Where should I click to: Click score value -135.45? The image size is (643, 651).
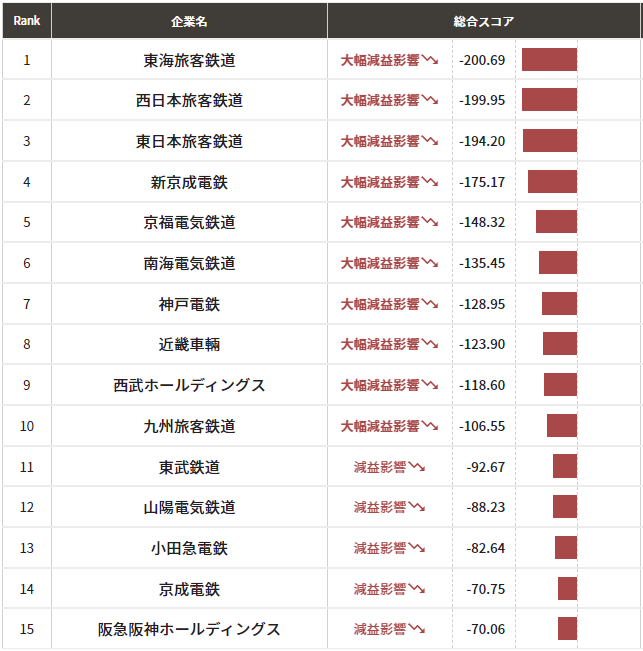[x=482, y=263]
